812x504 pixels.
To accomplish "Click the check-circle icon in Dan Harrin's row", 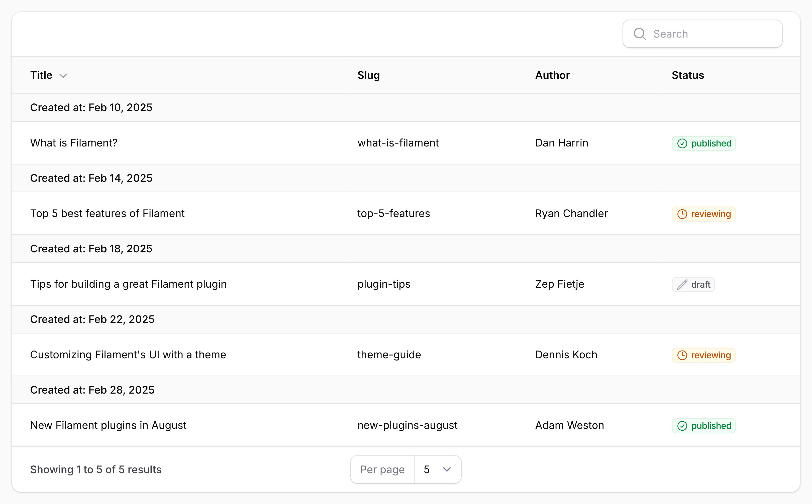I will point(682,143).
